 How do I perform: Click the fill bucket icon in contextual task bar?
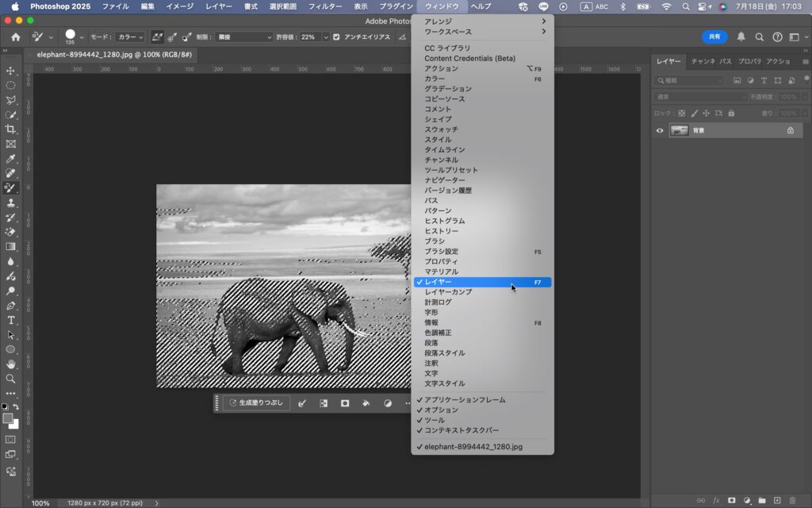366,403
